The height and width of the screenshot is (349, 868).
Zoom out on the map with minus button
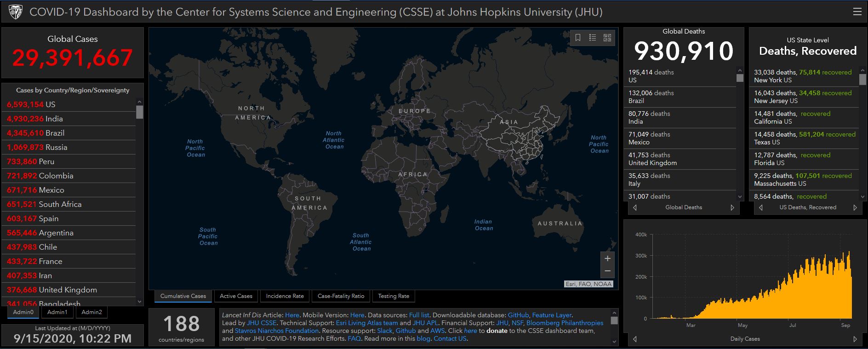coord(607,271)
